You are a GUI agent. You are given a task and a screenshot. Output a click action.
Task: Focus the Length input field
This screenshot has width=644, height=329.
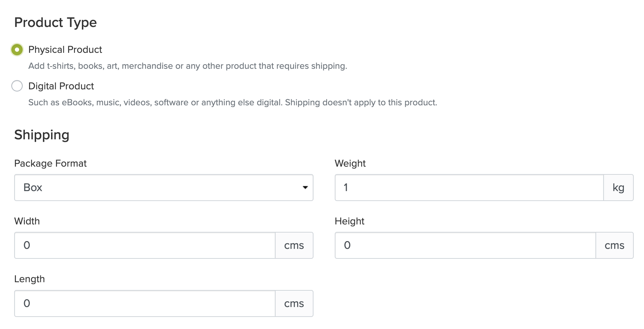pos(145,303)
